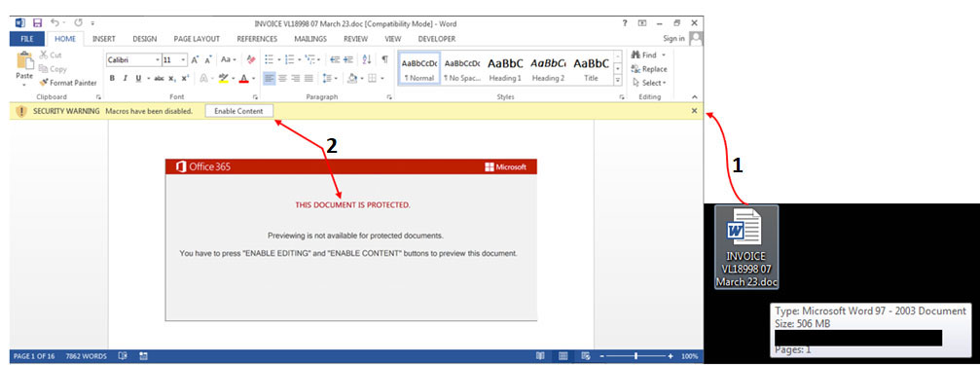Switch to the DESIGN tab
Viewport: 980px width, 365px height.
(144, 39)
